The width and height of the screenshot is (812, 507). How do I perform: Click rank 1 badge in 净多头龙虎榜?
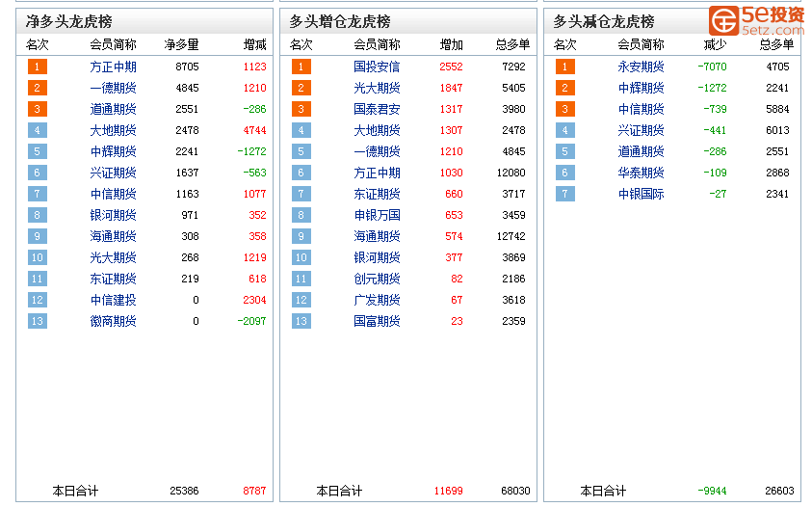coord(38,67)
